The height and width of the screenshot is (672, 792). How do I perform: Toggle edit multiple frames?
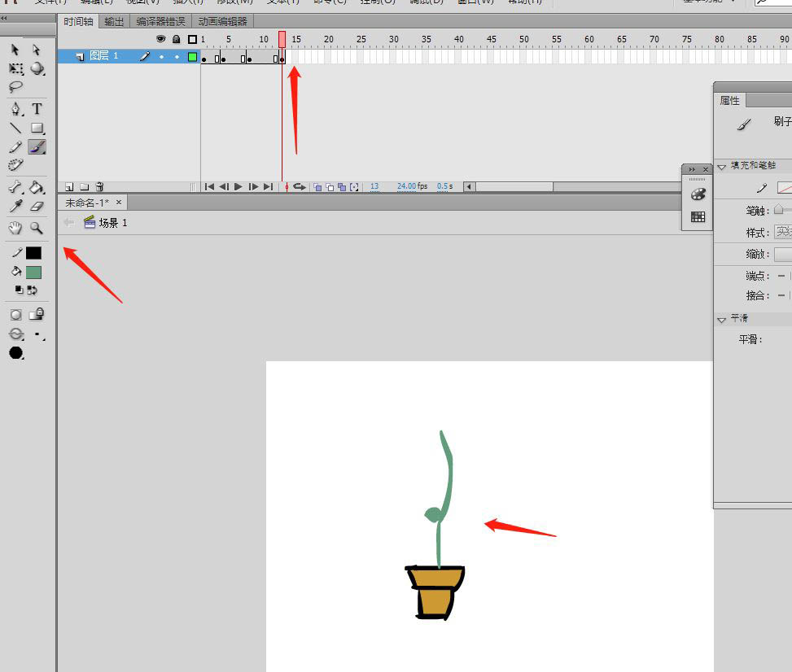pyautogui.click(x=342, y=187)
